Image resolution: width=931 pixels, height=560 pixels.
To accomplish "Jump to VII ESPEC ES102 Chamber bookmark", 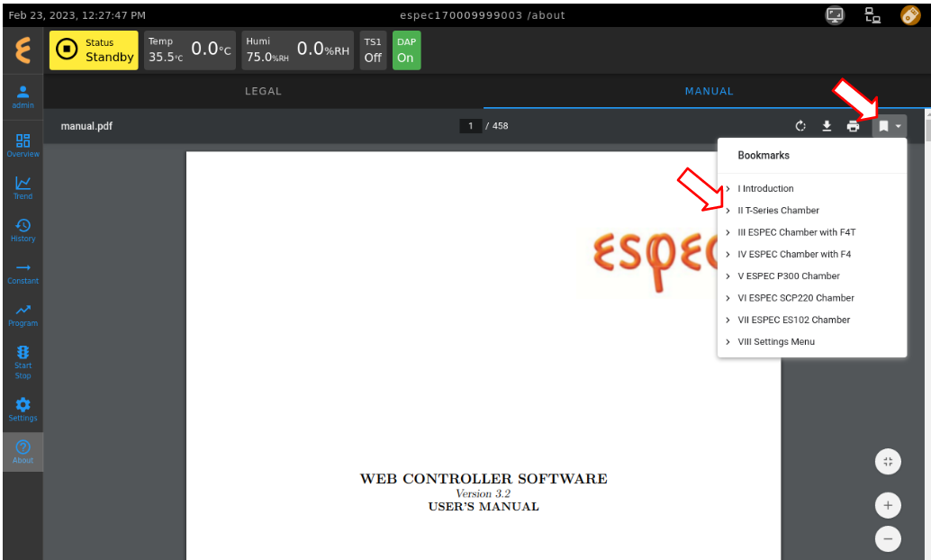I will [794, 321].
